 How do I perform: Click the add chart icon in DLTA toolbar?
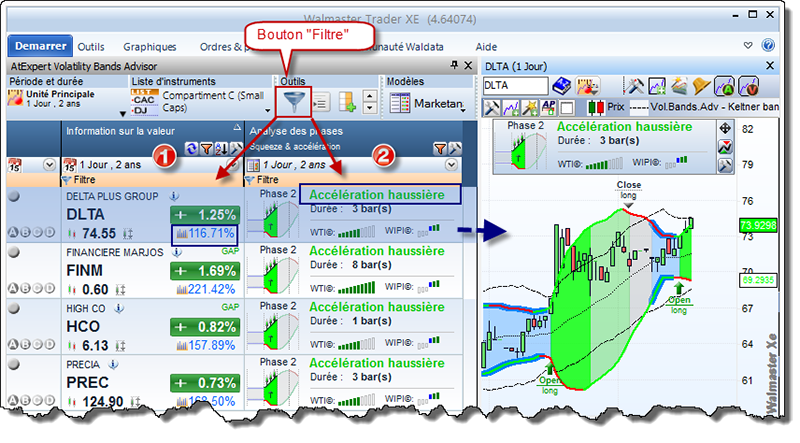click(657, 86)
